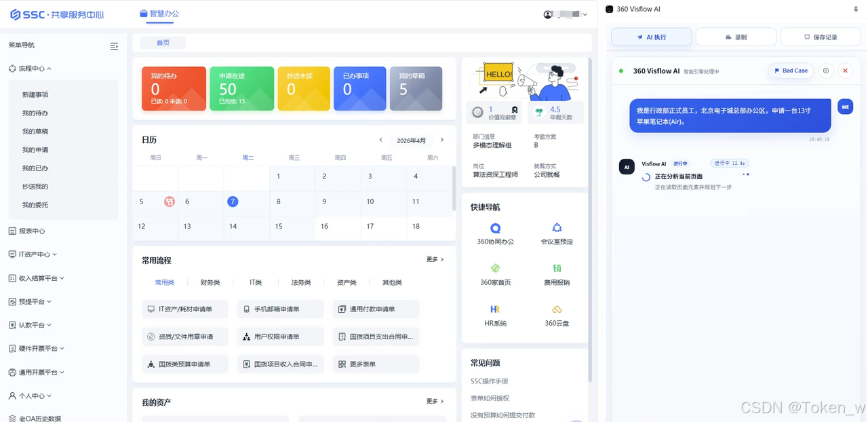
Task: Switch to the 财务类 process tab
Action: pos(210,282)
